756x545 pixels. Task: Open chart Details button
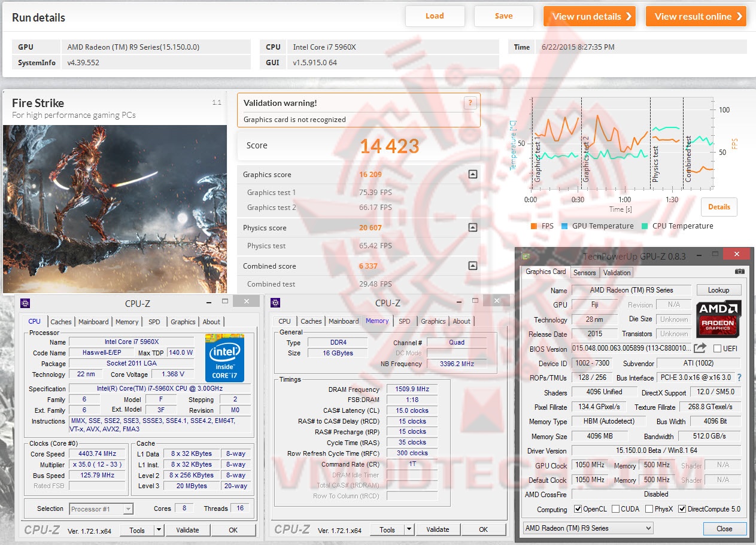719,207
